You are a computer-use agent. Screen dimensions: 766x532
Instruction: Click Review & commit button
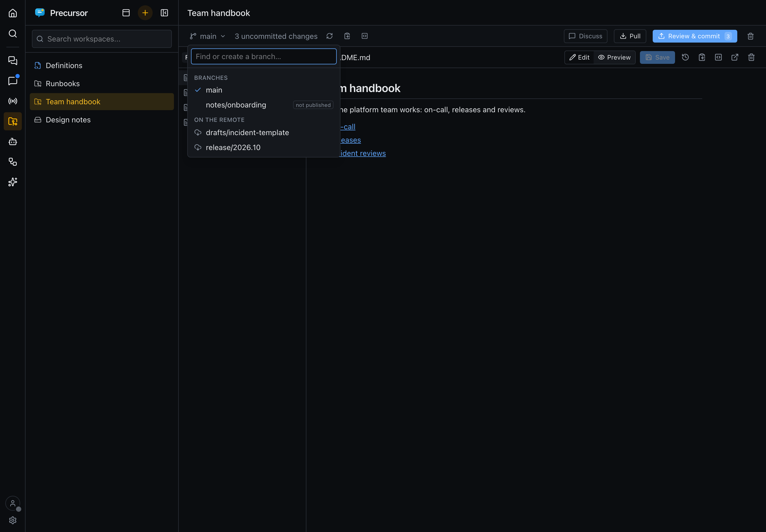(694, 36)
